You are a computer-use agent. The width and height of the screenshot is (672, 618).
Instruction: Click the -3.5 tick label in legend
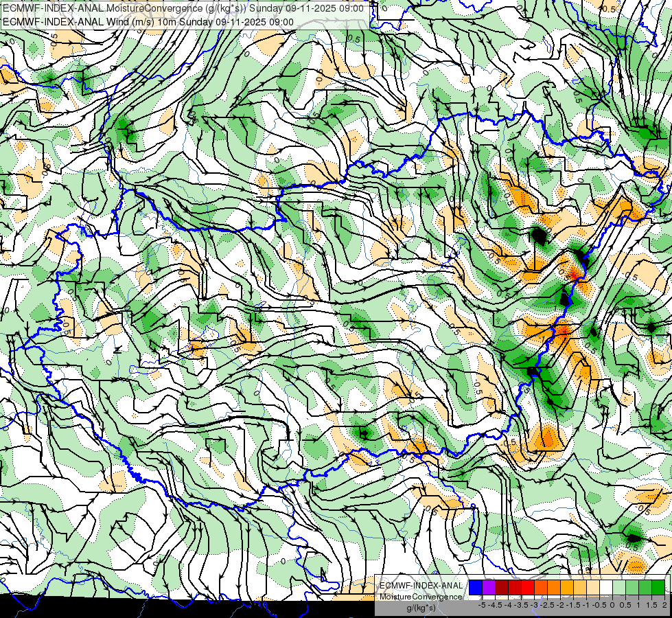pyautogui.click(x=522, y=605)
